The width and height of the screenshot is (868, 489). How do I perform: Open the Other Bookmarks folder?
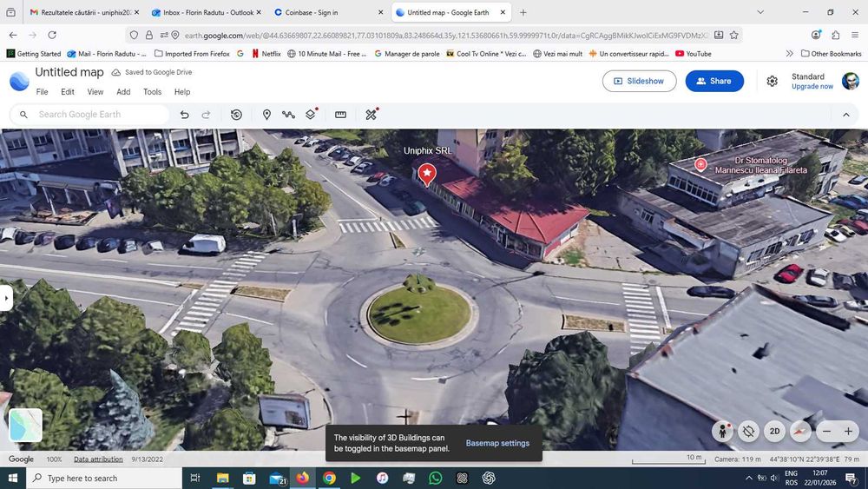click(x=832, y=54)
